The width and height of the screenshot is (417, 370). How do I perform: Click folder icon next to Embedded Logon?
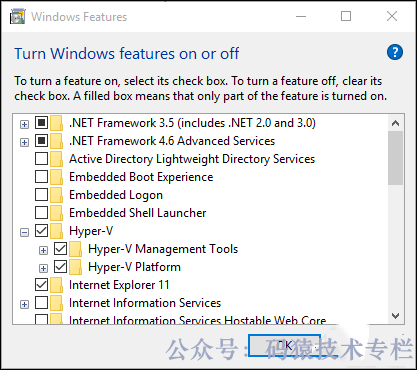[x=57, y=195]
